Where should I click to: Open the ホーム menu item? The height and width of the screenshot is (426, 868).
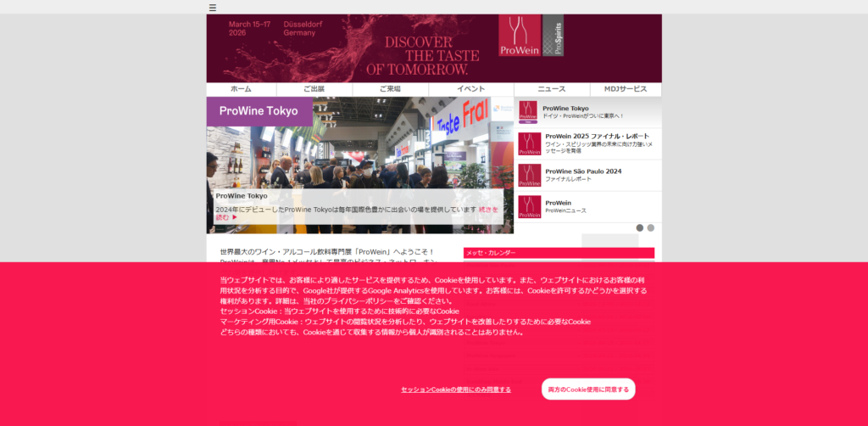(242, 89)
